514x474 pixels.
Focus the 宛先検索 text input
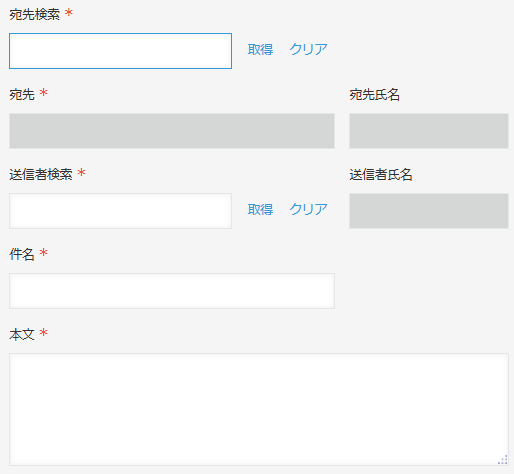pos(120,51)
